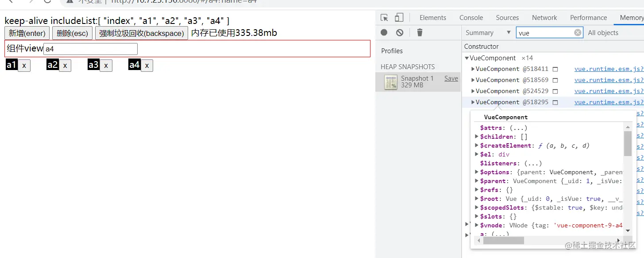Expand the $vnode property
The width and height of the screenshot is (644, 258).
pyautogui.click(x=477, y=225)
